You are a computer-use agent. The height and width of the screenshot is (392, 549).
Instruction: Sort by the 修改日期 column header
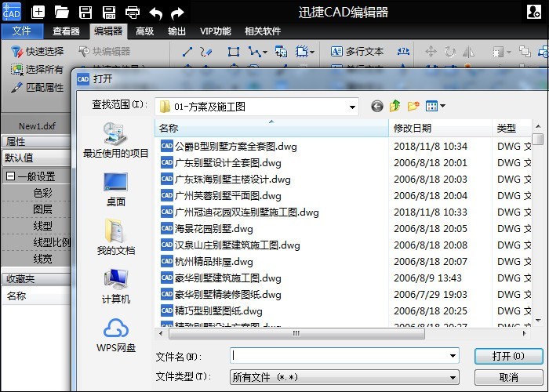click(x=440, y=128)
